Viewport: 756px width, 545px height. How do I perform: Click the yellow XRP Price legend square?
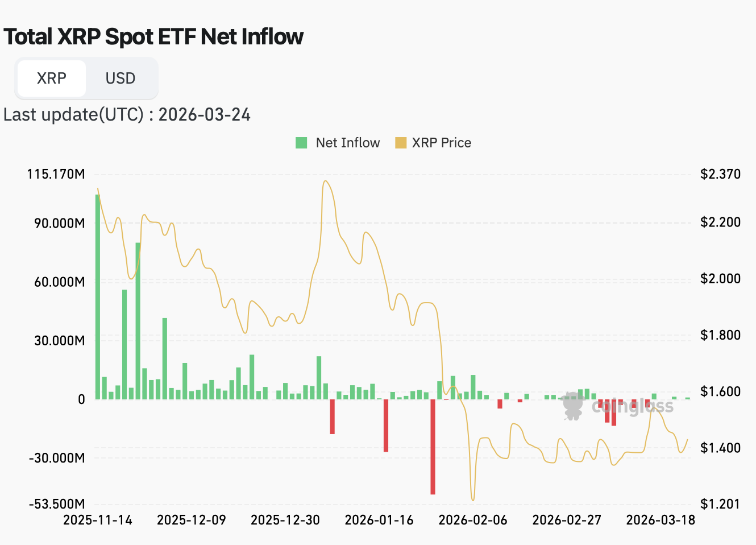coord(401,143)
